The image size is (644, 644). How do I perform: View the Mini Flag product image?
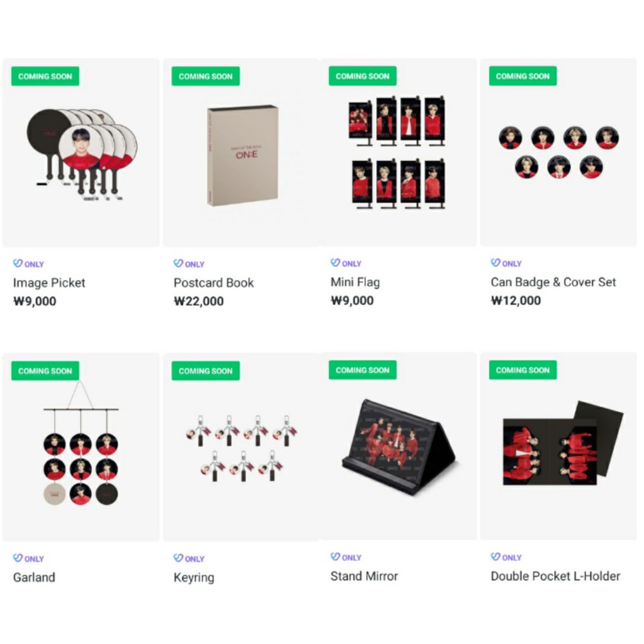(x=398, y=152)
